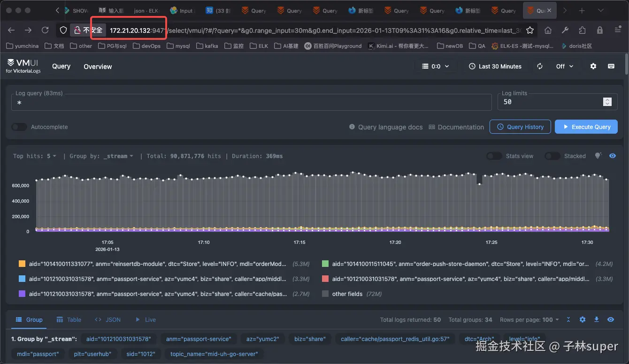Click browser back arrow
The image size is (629, 364).
coord(11,30)
